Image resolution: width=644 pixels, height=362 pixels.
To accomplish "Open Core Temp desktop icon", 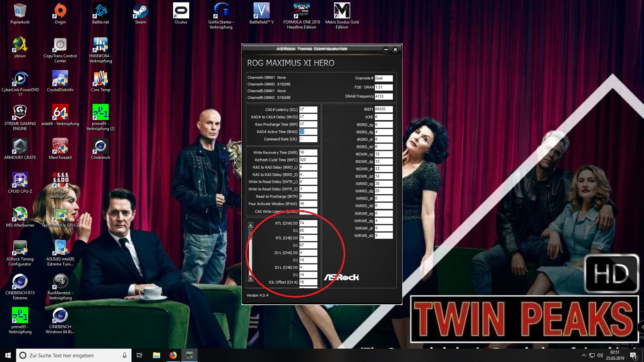I will click(100, 81).
